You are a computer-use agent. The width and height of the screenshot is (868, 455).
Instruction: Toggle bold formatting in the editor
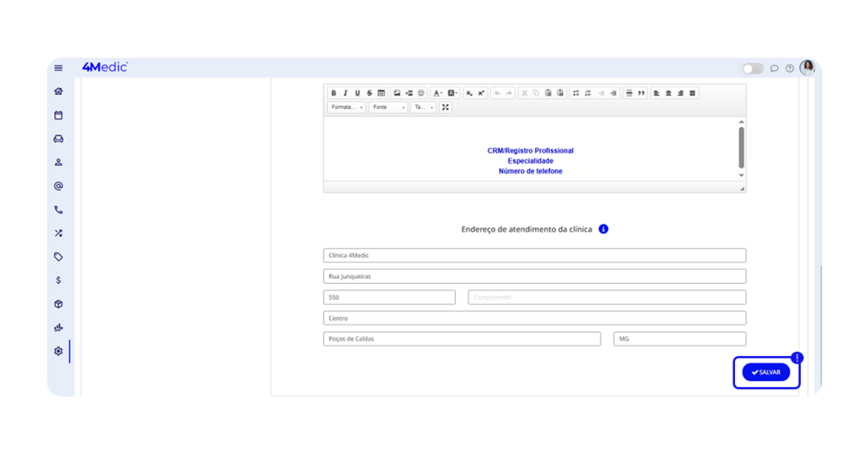click(x=334, y=93)
